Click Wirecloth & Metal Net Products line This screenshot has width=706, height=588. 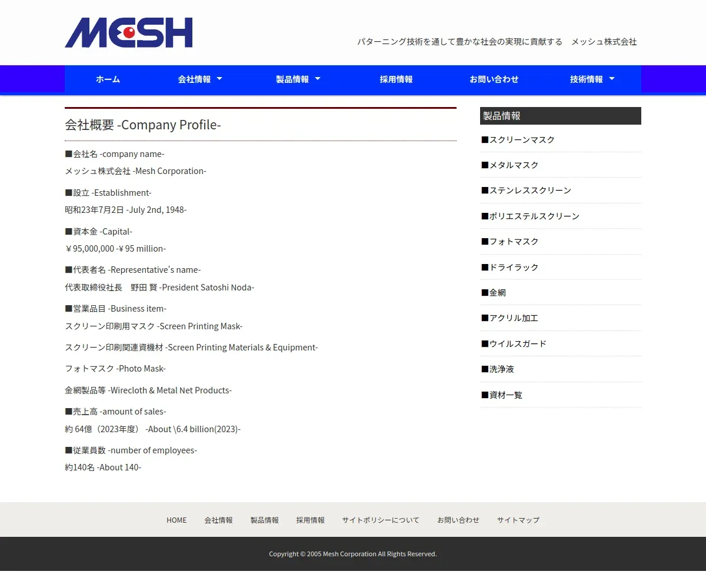coord(148,390)
